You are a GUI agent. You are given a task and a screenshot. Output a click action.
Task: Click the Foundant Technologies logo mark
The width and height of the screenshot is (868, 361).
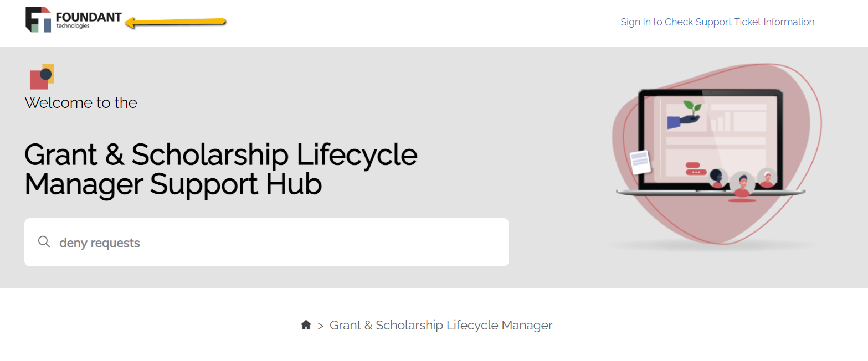[x=38, y=20]
